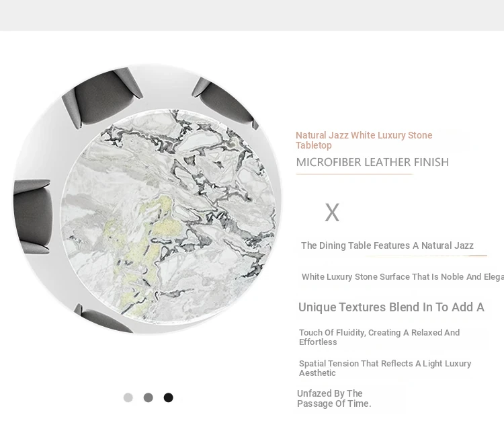Click 'The Dining Table Features A Natural Jazz' text
The width and height of the screenshot is (504, 429).
point(387,245)
